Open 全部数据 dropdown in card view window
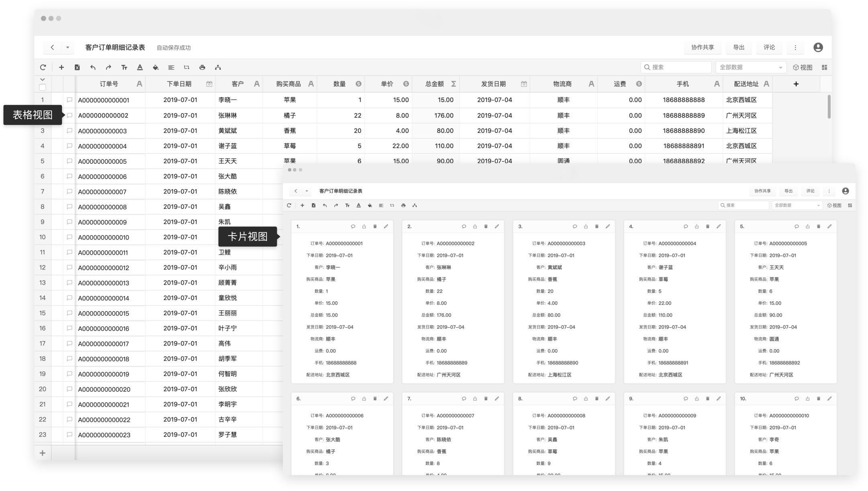This screenshot has height=491, width=868. pyautogui.click(x=797, y=206)
